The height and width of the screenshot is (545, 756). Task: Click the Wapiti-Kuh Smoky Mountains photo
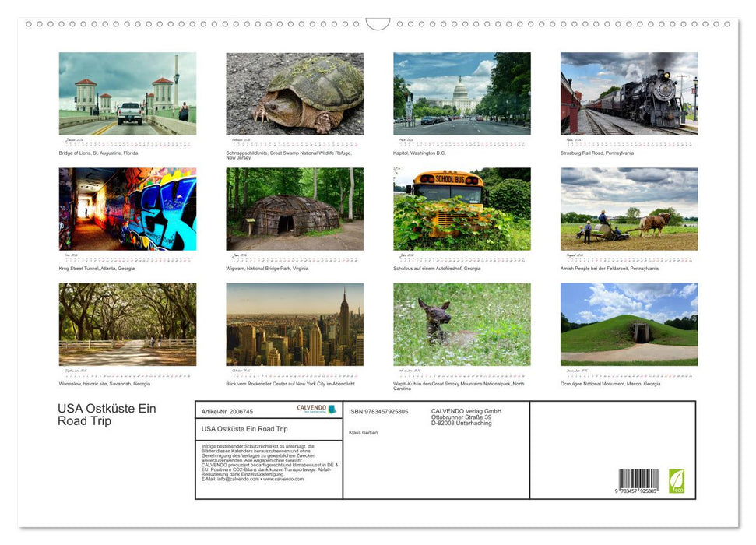click(x=461, y=324)
